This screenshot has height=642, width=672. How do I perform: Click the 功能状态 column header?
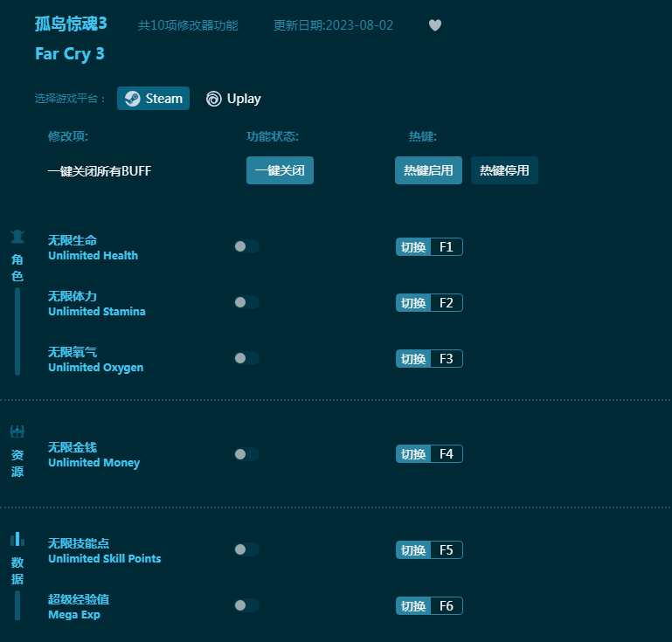click(x=273, y=136)
